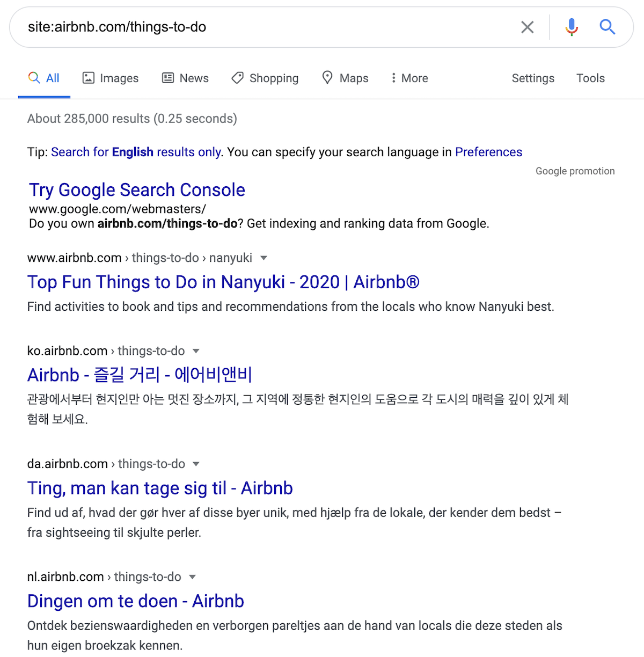Screen dimensions: 644x657
Task: Open the Top Fun Things to Do in Nanyuki result
Action: tap(223, 282)
